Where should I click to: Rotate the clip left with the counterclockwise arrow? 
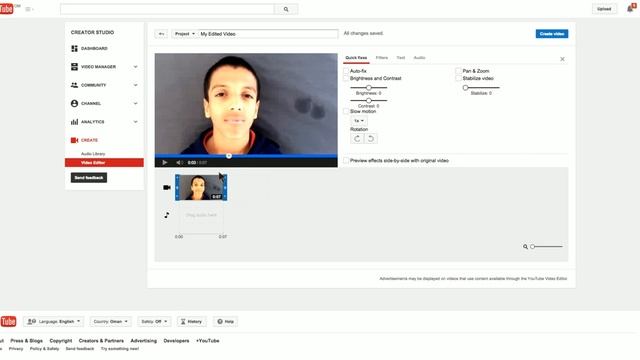371,138
